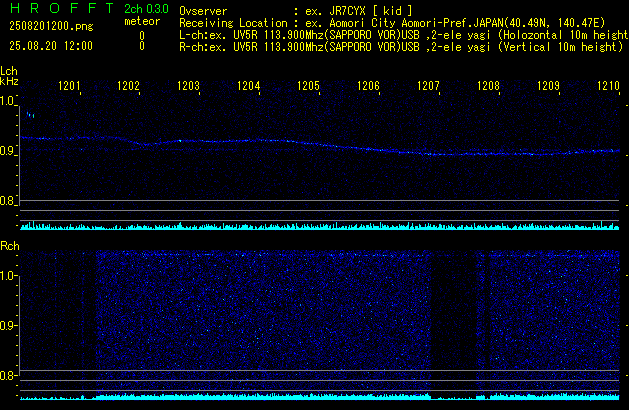The width and height of the screenshot is (629, 410).
Task: Click the 1207 time marker
Action: (x=428, y=86)
